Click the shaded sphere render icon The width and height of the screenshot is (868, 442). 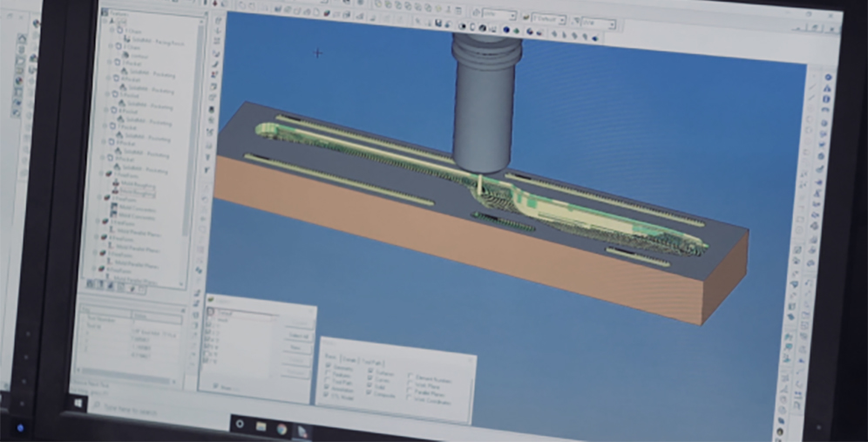click(482, 27)
